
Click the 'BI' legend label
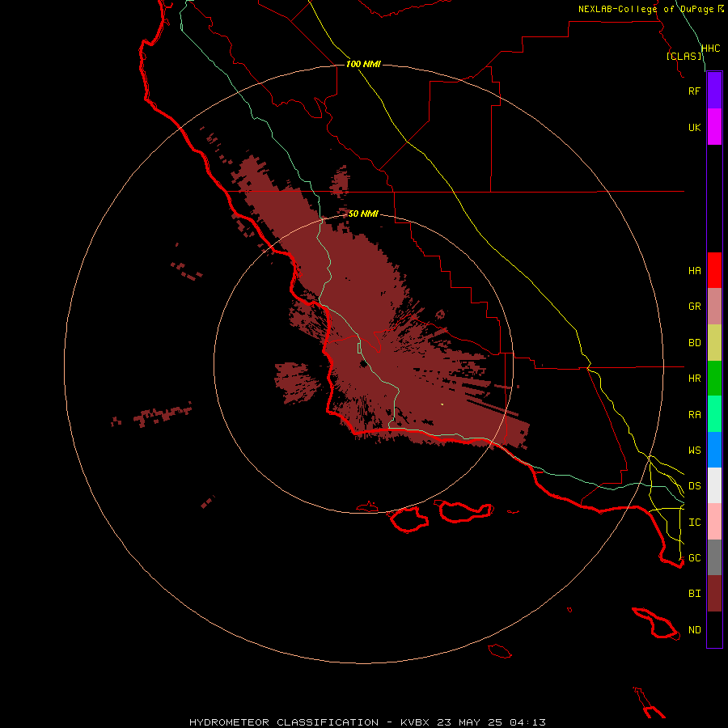(x=694, y=594)
